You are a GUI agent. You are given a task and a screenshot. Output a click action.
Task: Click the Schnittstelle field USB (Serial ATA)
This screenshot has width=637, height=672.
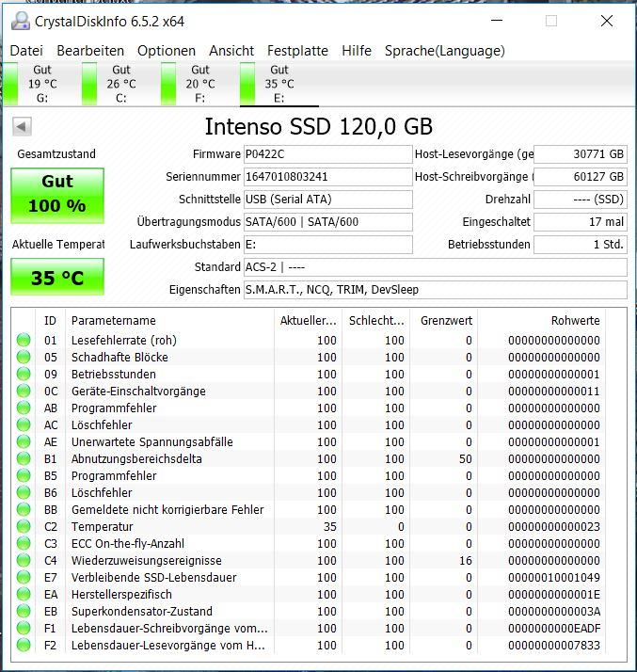(328, 200)
